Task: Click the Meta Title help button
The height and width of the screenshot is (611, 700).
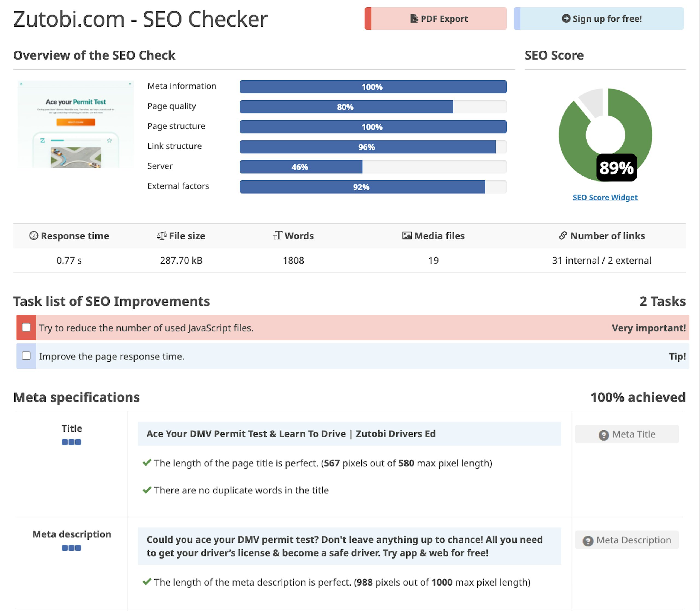Action: click(627, 434)
